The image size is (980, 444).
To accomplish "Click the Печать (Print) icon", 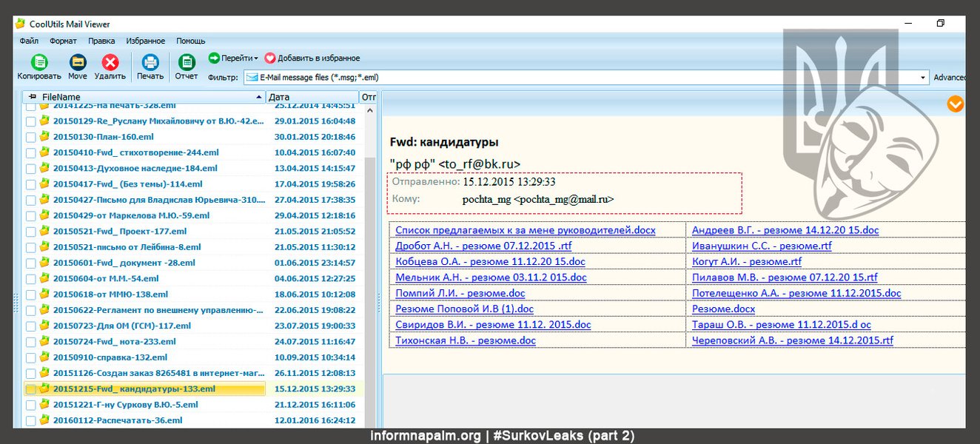I will pyautogui.click(x=150, y=63).
